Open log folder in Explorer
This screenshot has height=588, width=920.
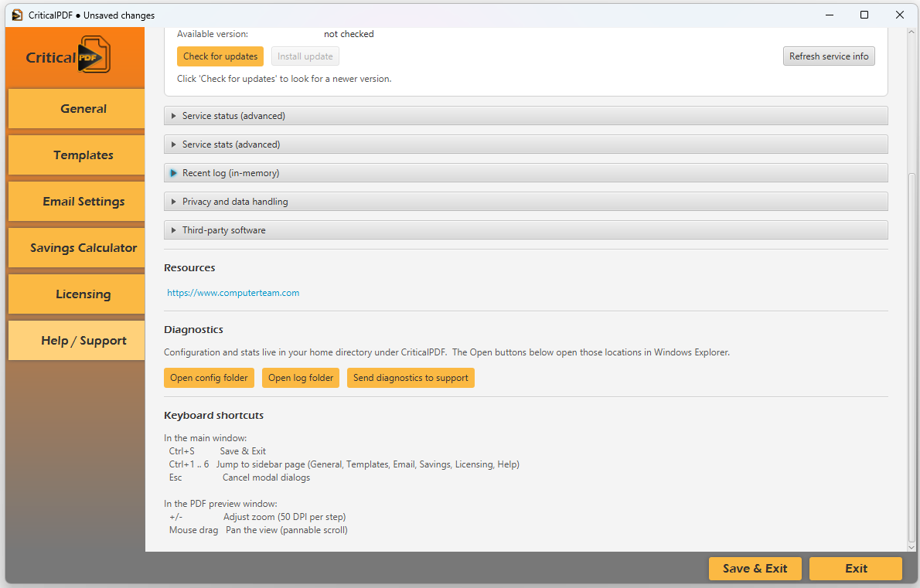click(301, 378)
